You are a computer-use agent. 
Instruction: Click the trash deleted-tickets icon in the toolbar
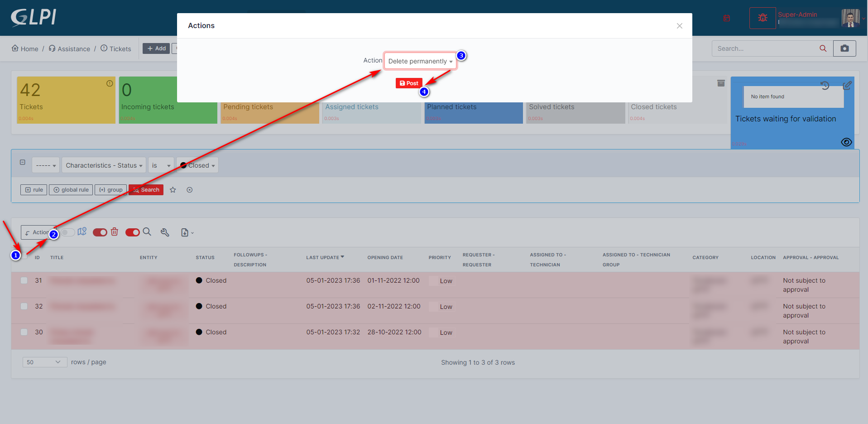coord(115,232)
